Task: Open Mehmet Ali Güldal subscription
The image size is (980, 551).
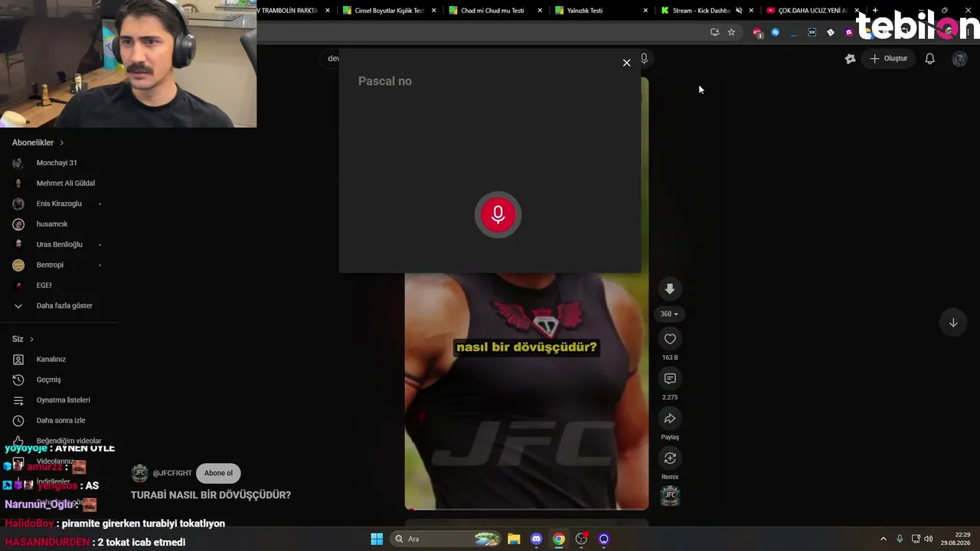Action: click(65, 184)
